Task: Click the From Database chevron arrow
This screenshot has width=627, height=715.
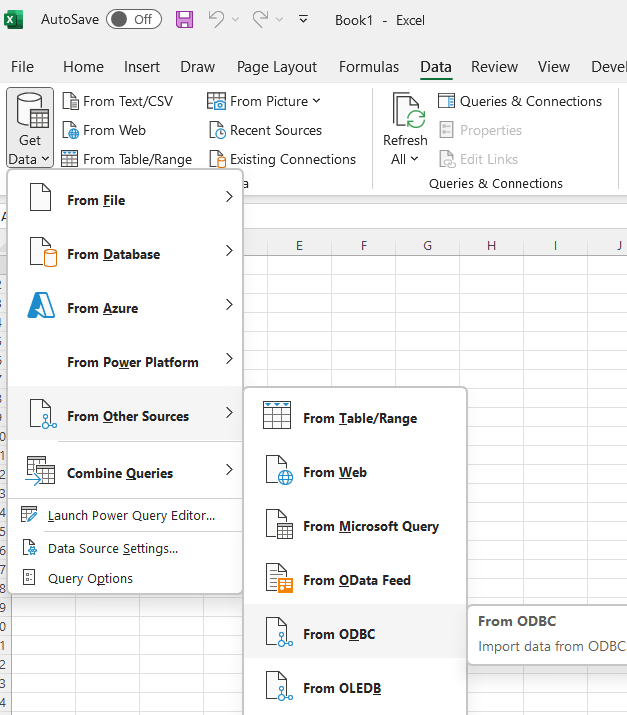Action: point(229,250)
